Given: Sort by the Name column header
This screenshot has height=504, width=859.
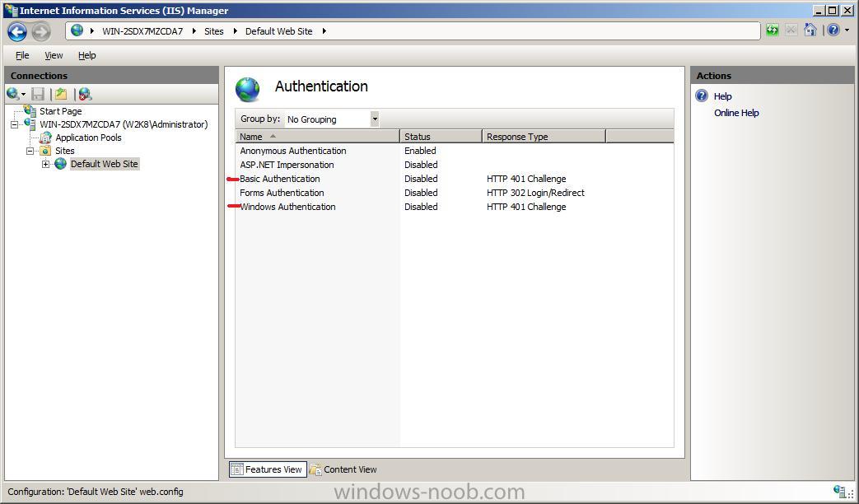Looking at the screenshot, I should point(318,137).
